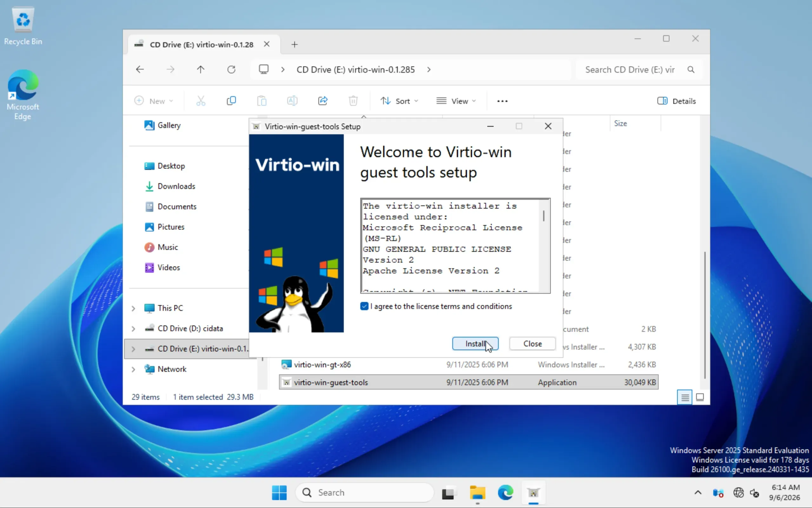Image resolution: width=812 pixels, height=508 pixels.
Task: Launch Edge from the taskbar
Action: point(505,493)
